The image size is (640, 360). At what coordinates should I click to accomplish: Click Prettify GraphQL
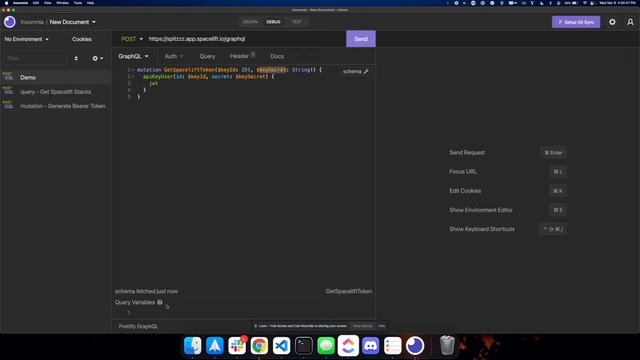click(138, 327)
